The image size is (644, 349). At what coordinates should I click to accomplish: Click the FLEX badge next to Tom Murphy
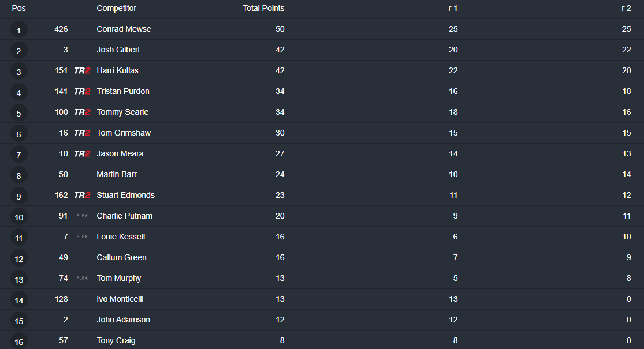coord(82,278)
